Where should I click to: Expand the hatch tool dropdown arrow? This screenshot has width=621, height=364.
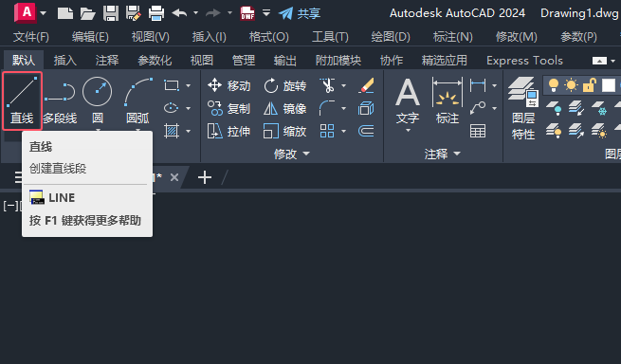[x=188, y=131]
